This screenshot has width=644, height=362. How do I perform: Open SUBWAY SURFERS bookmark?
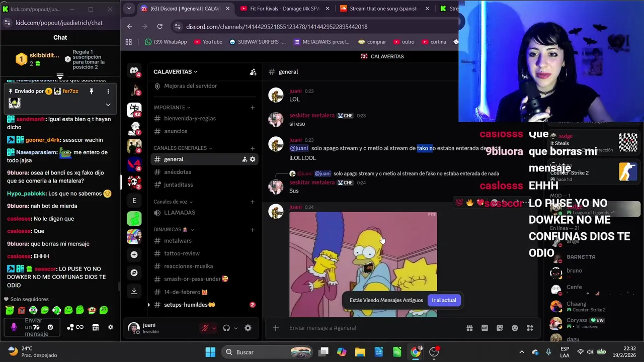(257, 42)
